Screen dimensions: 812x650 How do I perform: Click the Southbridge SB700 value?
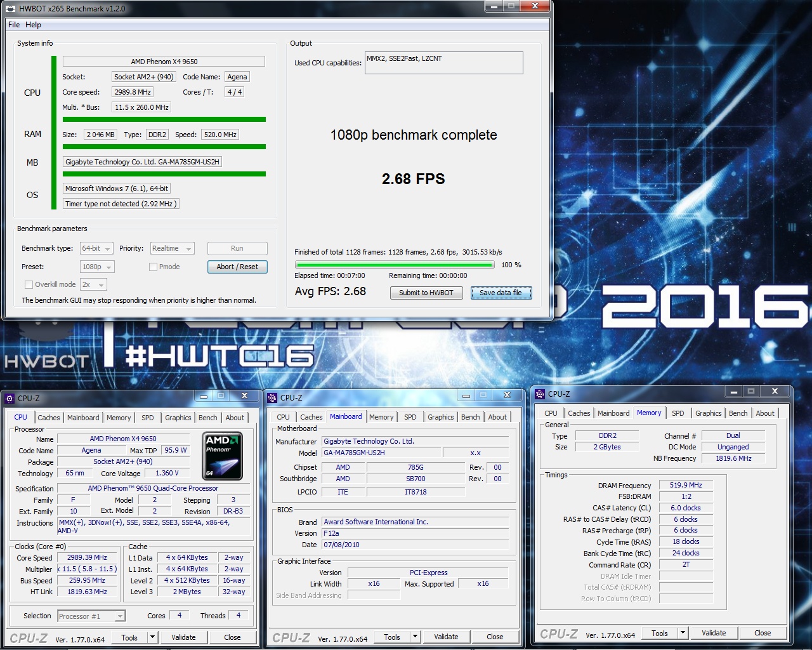point(416,479)
